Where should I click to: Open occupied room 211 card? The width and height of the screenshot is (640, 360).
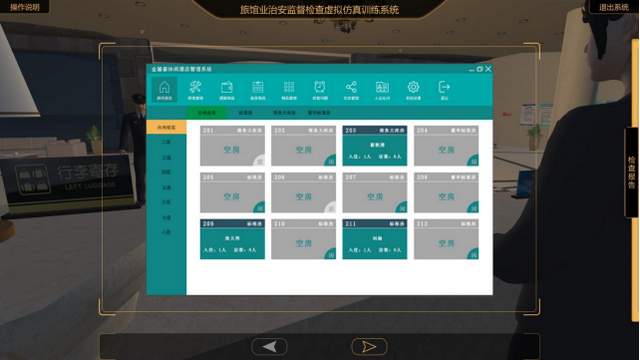pyautogui.click(x=375, y=239)
